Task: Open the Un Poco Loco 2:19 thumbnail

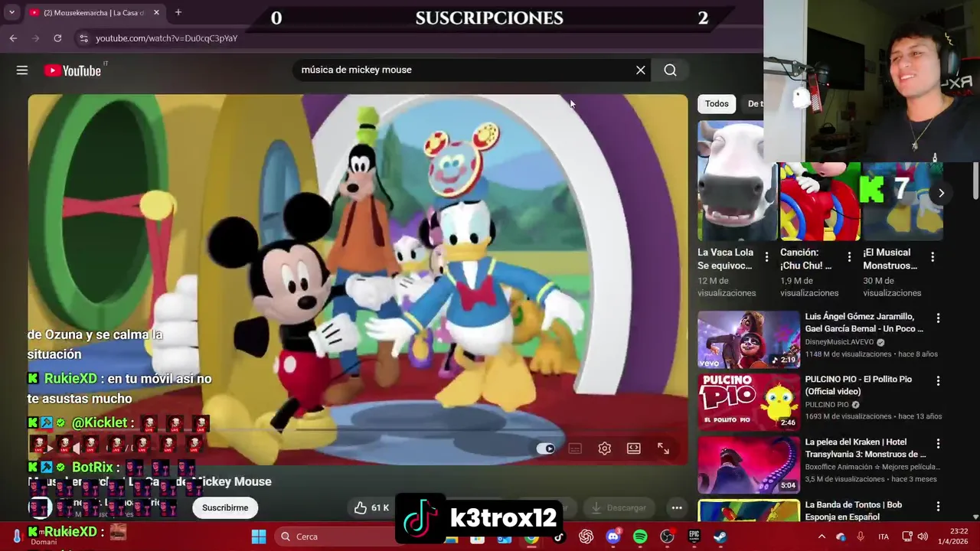Action: [749, 338]
